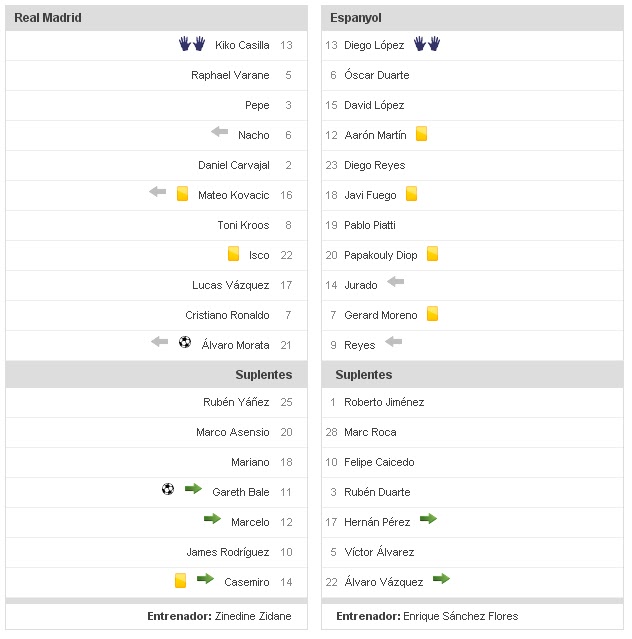Click substituted-off arrow next to Nacho
The width and height of the screenshot is (632, 639).
tap(220, 132)
